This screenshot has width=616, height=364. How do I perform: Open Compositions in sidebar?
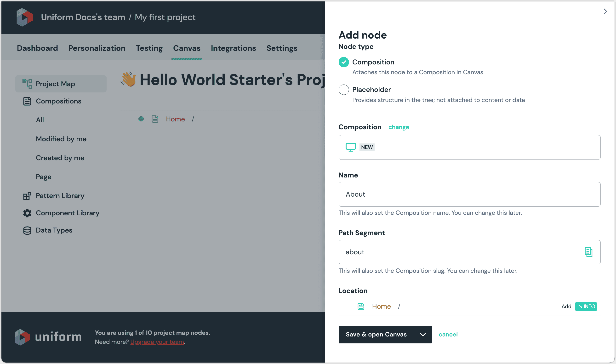pyautogui.click(x=58, y=101)
